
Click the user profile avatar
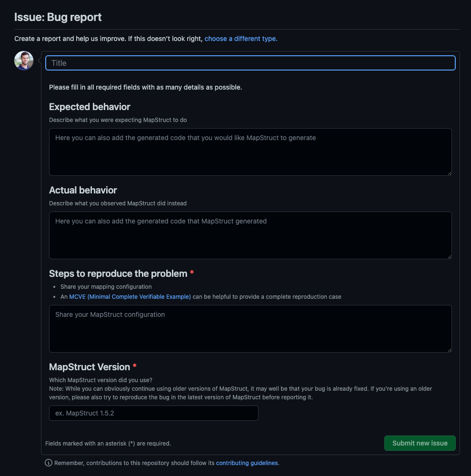coord(24,61)
